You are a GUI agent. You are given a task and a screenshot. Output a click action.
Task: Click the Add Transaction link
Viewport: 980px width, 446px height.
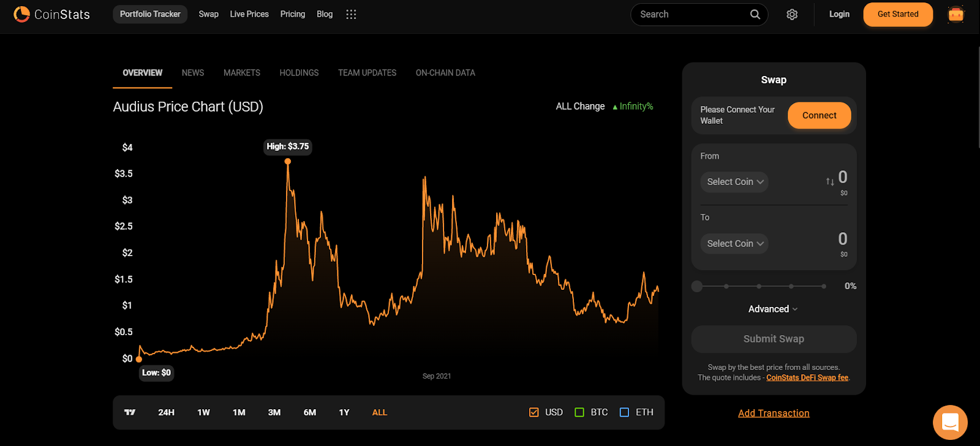coord(774,413)
